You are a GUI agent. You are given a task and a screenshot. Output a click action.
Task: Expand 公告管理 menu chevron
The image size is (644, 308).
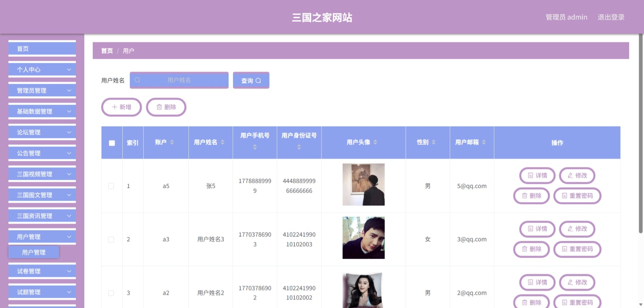point(69,153)
